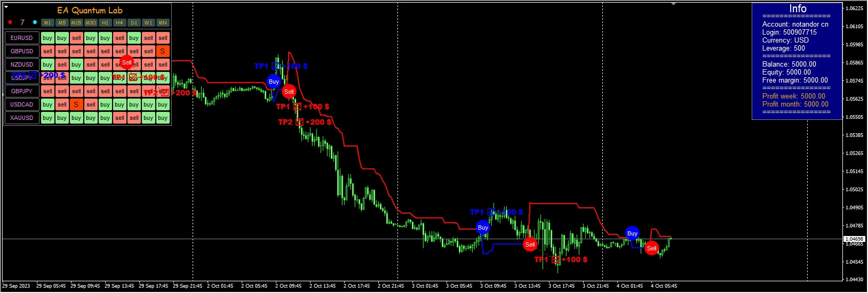Click the number 7 in the panel header
The height and width of the screenshot is (293, 868).
pos(22,22)
